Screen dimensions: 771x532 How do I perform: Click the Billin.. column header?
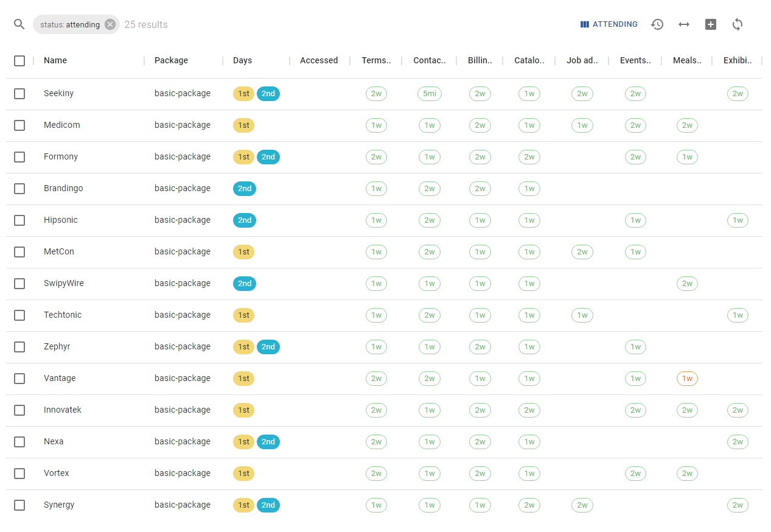(480, 60)
